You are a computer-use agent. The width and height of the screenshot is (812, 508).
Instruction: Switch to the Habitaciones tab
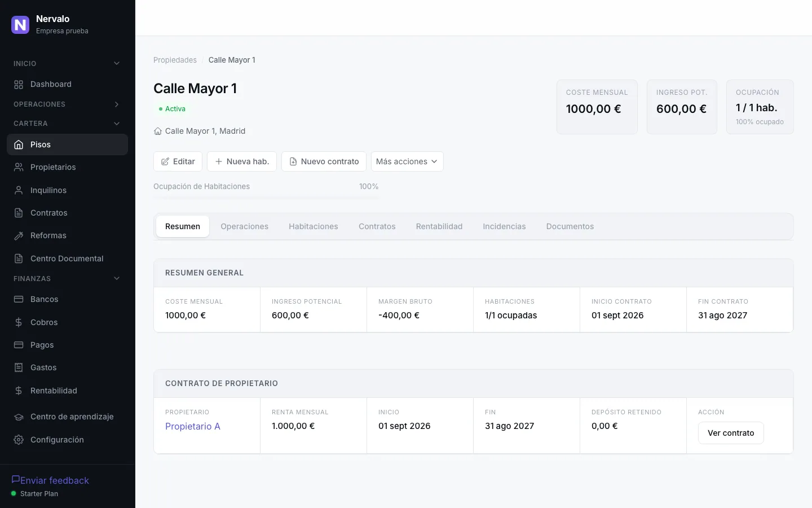click(314, 226)
